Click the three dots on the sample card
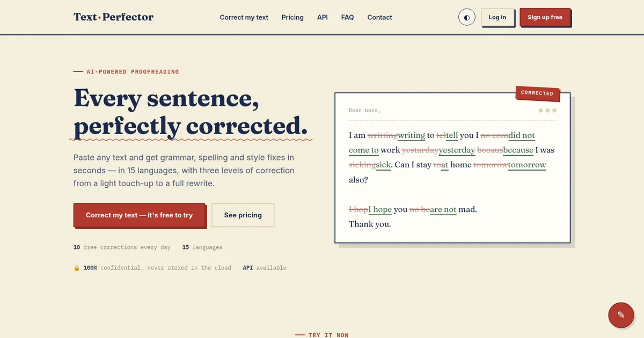Image resolution: width=644 pixels, height=338 pixels. tap(547, 111)
